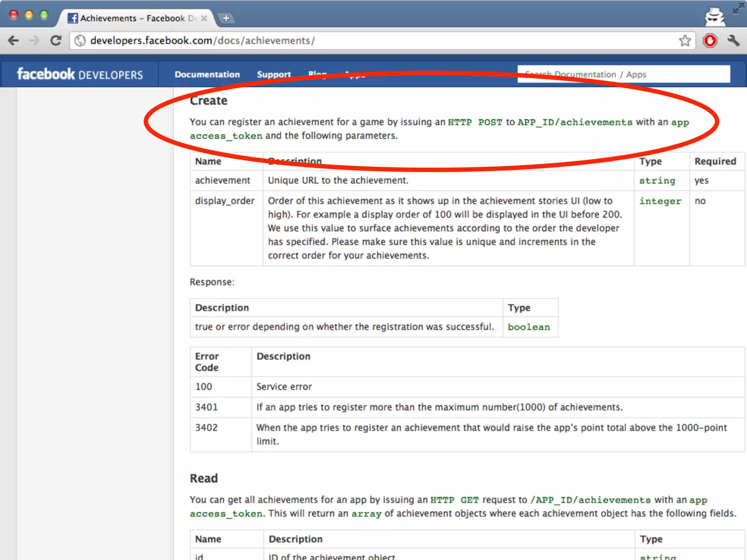Open new tab with plus button
Image resolution: width=747 pixels, height=560 pixels.
tap(226, 18)
